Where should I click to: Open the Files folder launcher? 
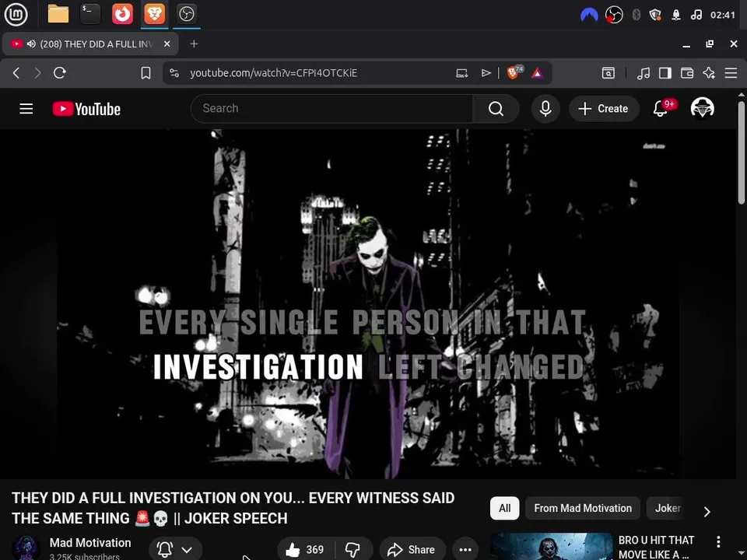point(58,14)
